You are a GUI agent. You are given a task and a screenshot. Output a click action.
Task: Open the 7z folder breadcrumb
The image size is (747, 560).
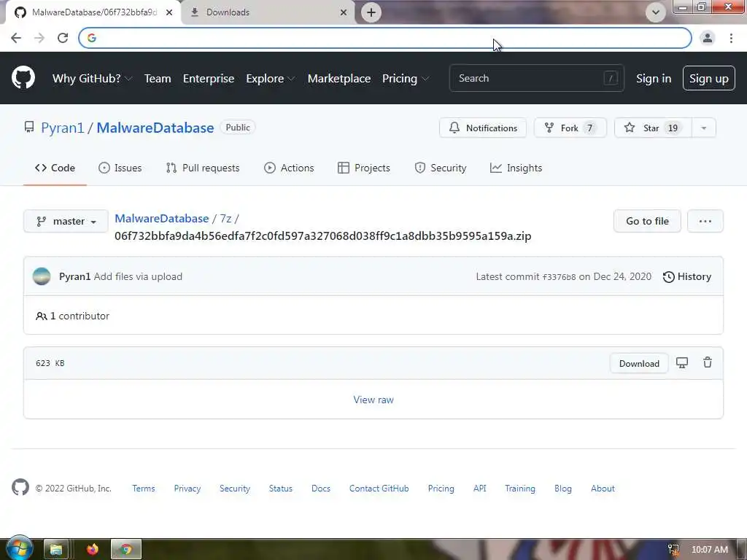coord(225,219)
